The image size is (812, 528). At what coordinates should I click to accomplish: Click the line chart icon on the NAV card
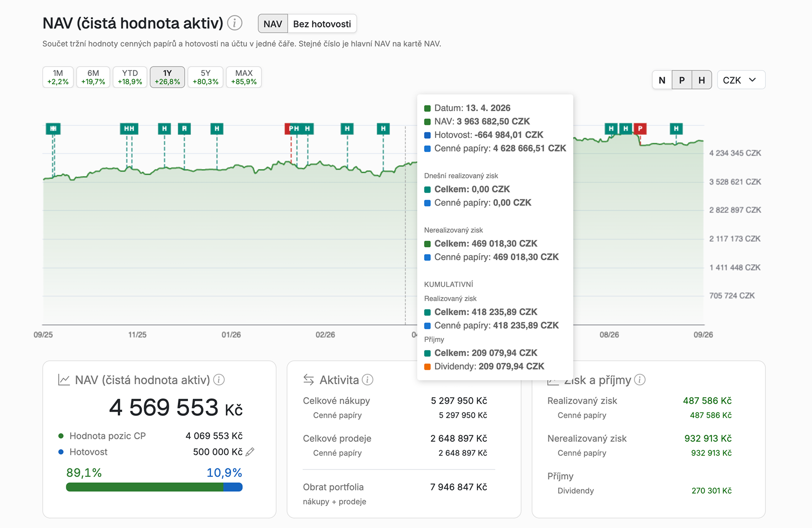(64, 380)
